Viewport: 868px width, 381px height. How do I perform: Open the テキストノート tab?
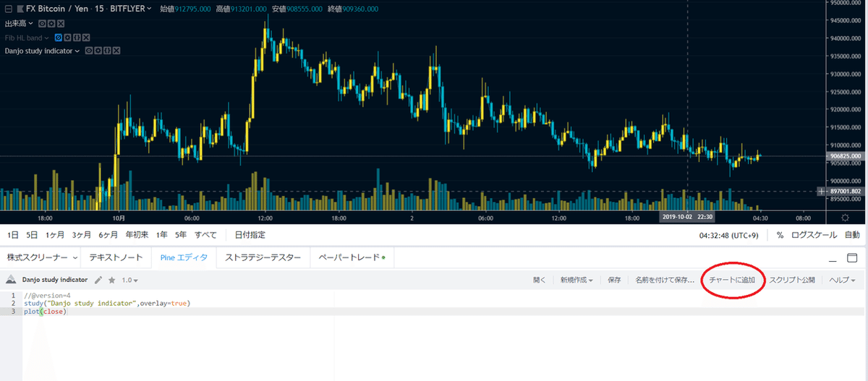pos(115,257)
